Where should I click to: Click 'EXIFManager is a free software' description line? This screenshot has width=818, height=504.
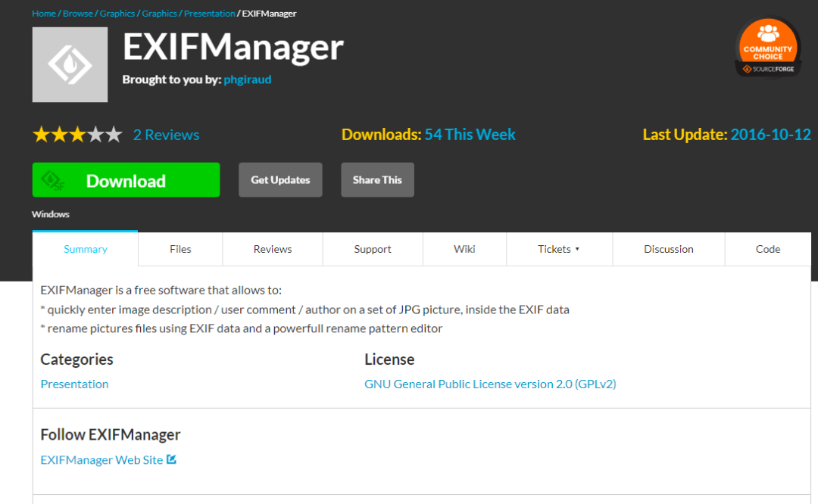coord(161,291)
